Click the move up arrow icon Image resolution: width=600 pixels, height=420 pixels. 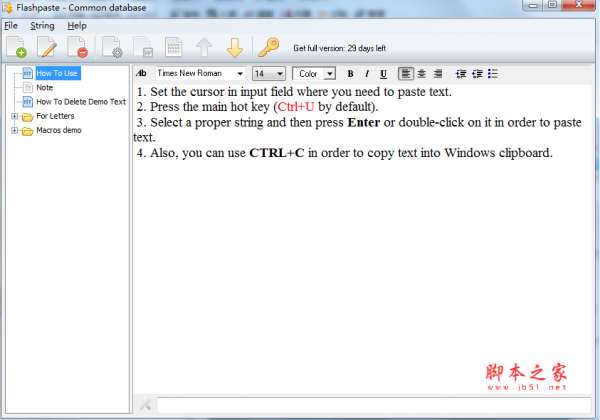click(204, 47)
